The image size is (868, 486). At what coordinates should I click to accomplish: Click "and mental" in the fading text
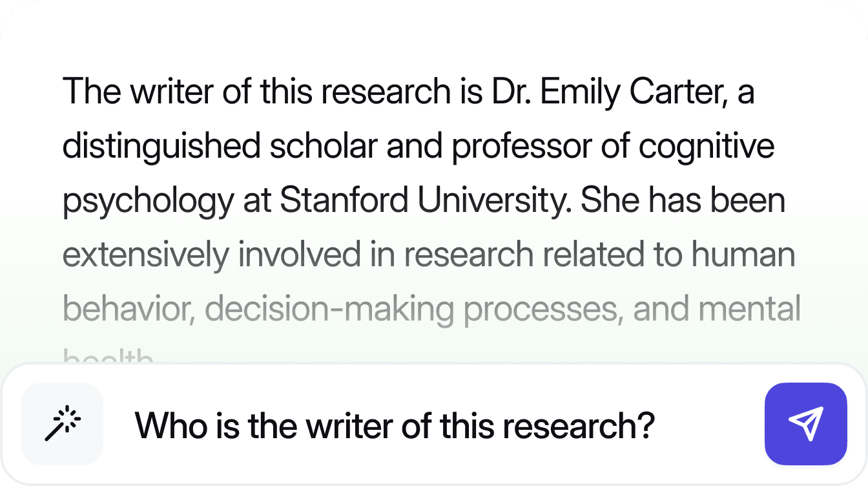click(716, 309)
